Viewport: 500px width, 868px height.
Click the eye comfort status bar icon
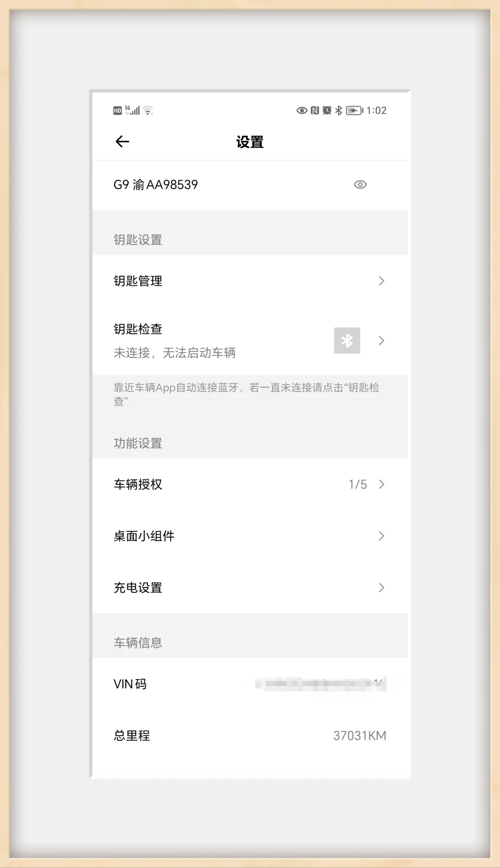point(302,111)
